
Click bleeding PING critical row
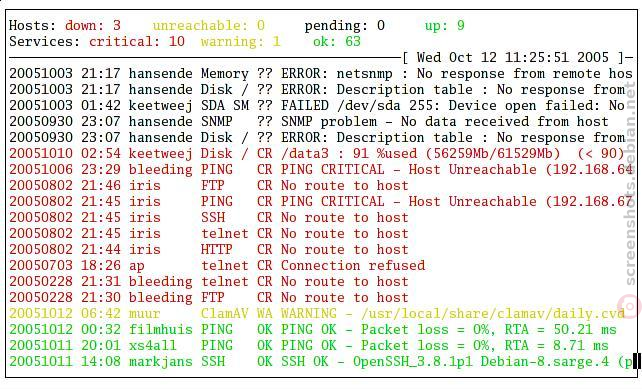pos(321,170)
